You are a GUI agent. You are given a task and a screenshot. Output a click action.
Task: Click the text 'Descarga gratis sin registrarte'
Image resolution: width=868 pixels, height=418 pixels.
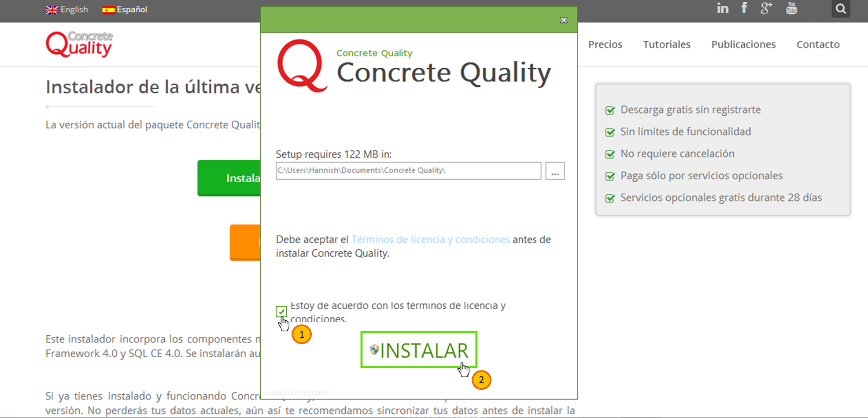[691, 110]
